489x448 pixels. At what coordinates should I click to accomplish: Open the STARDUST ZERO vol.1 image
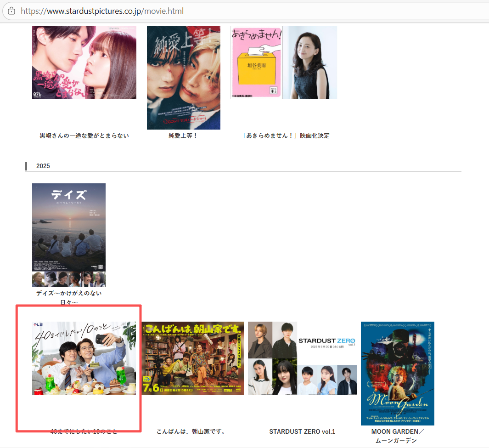303,358
